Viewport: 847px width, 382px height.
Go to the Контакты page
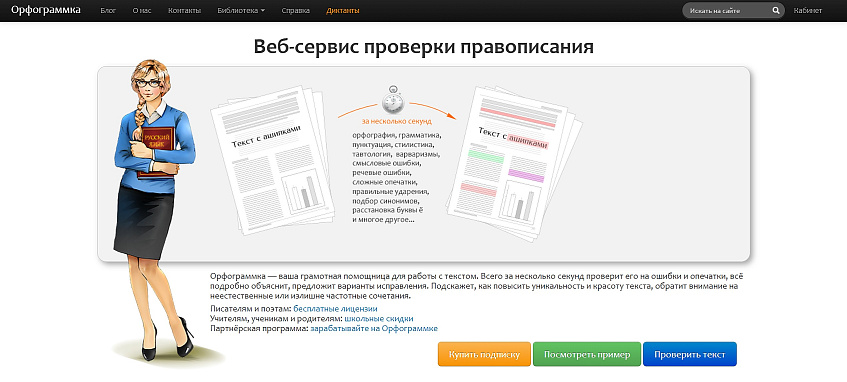[184, 10]
